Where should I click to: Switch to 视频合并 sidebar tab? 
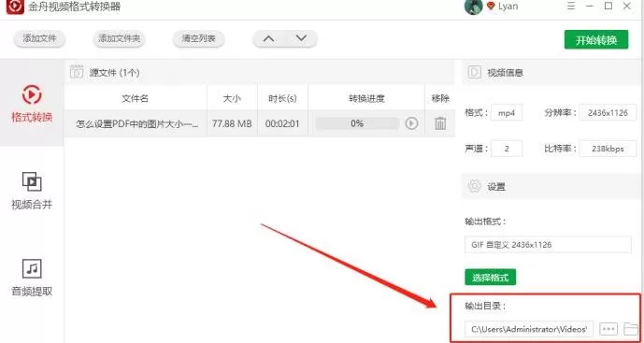click(x=32, y=190)
